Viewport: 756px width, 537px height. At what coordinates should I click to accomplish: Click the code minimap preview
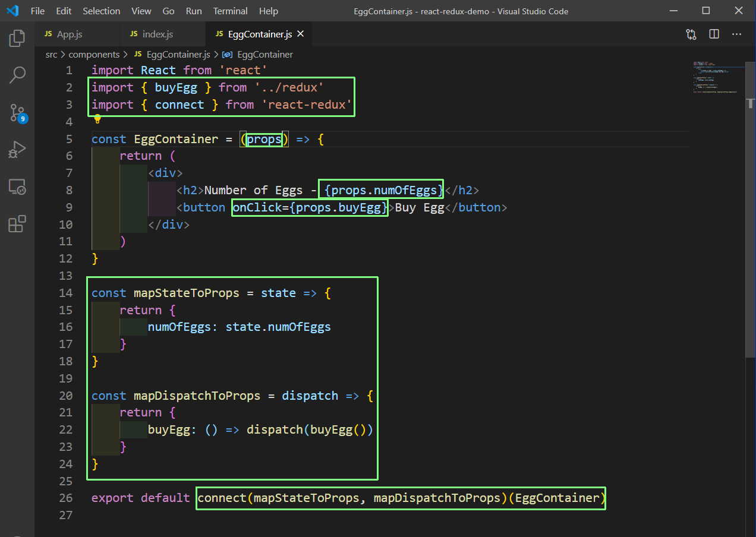click(716, 77)
